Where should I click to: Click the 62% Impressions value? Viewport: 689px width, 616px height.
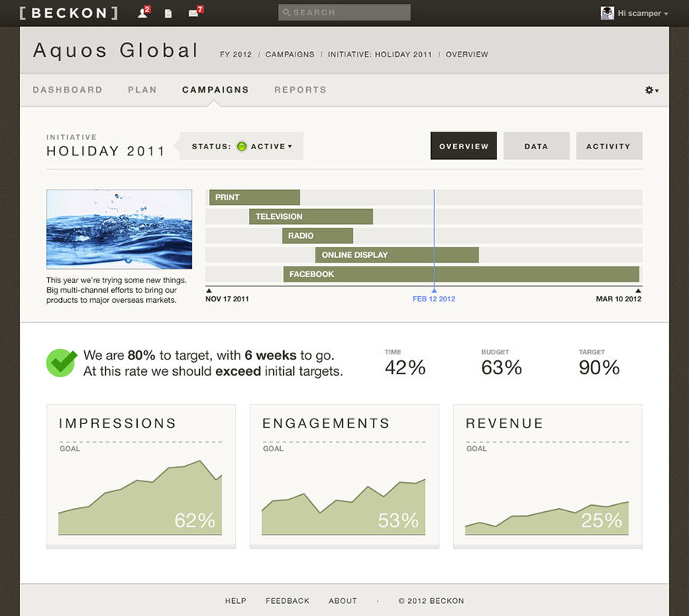tap(194, 520)
